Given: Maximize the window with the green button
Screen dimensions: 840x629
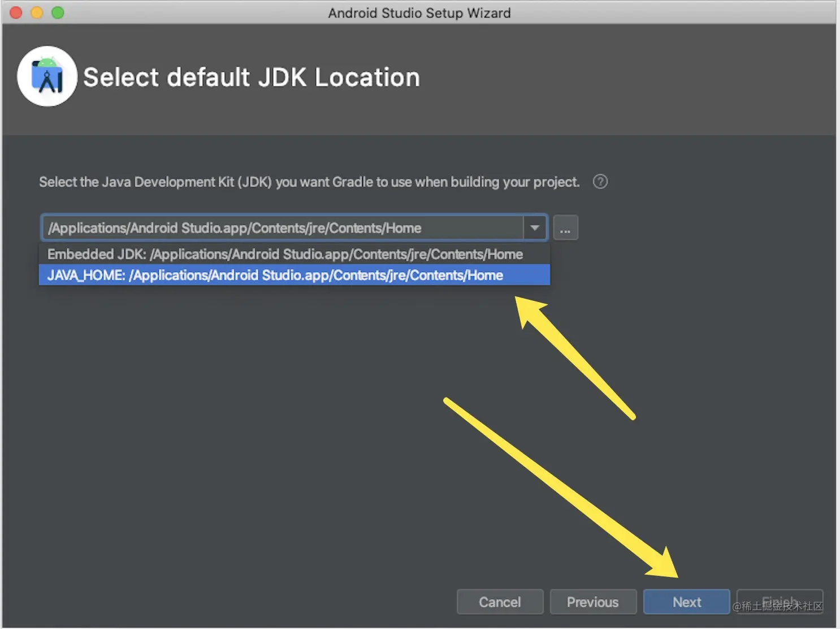Looking at the screenshot, I should tap(58, 12).
